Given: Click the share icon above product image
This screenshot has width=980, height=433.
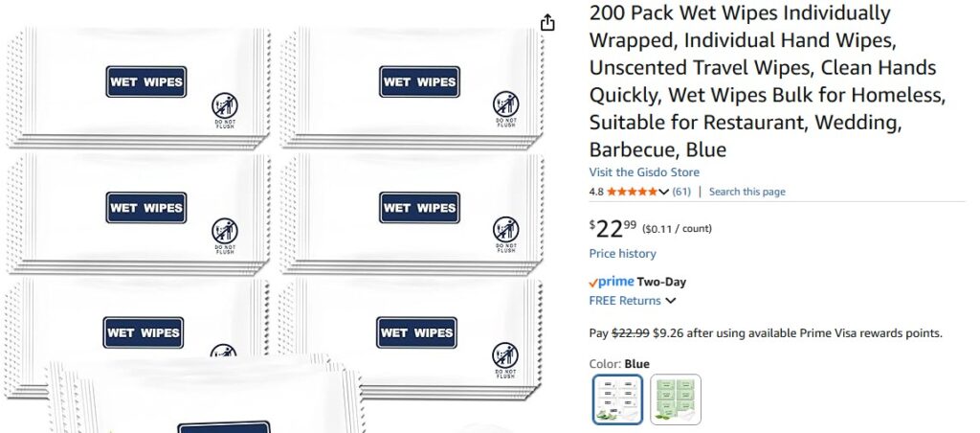Looking at the screenshot, I should point(547,22).
